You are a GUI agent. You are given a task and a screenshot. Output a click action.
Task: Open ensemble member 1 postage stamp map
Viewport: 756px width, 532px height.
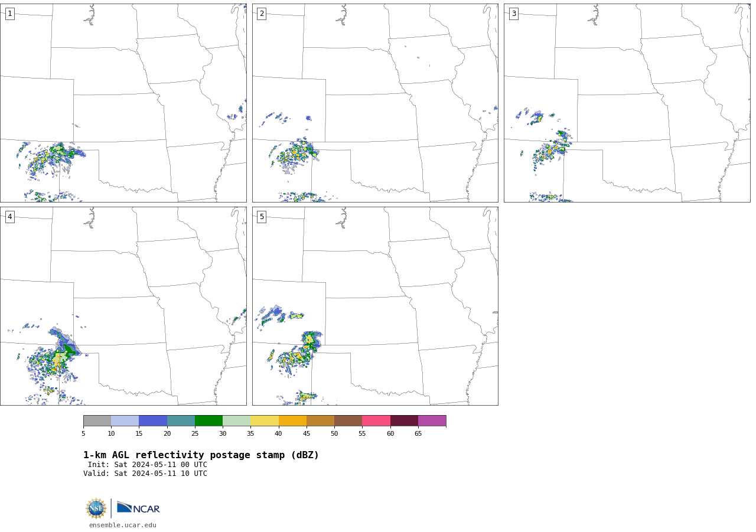(x=123, y=103)
